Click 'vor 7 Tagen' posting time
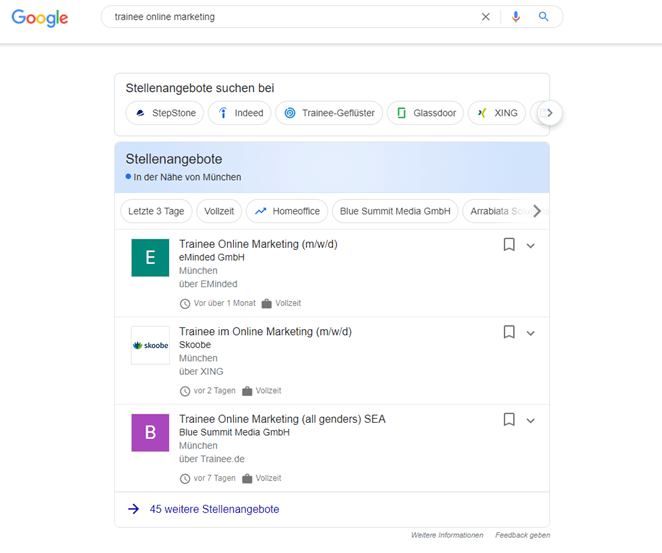The width and height of the screenshot is (662, 553). click(x=214, y=478)
